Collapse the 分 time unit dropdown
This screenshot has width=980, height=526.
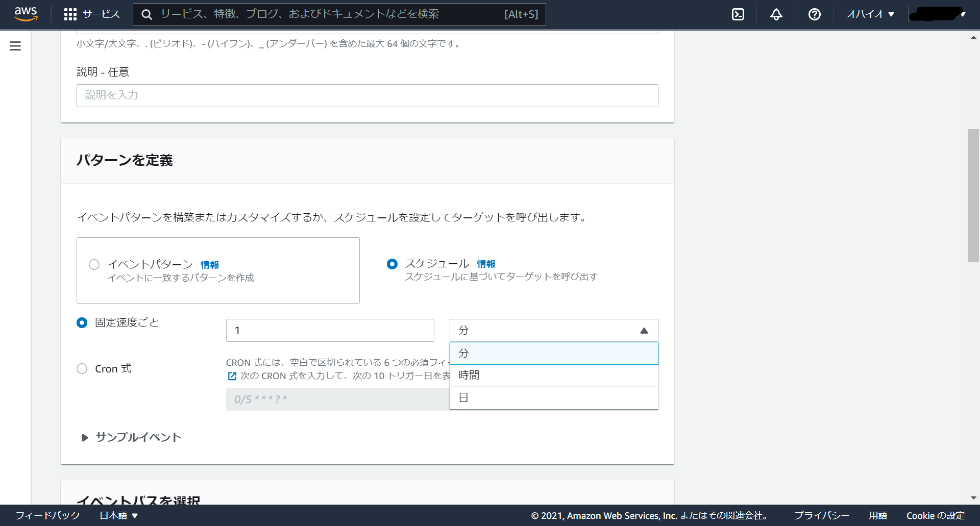554,330
